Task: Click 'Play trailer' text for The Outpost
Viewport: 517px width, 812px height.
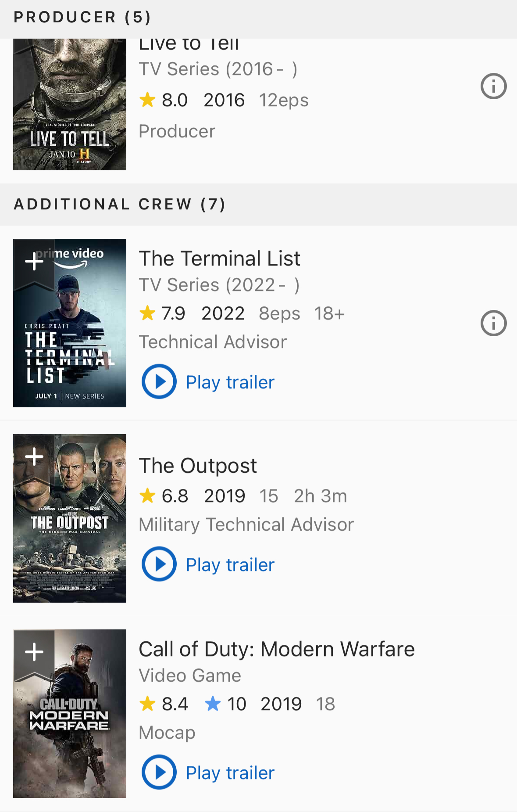Action: click(x=230, y=565)
